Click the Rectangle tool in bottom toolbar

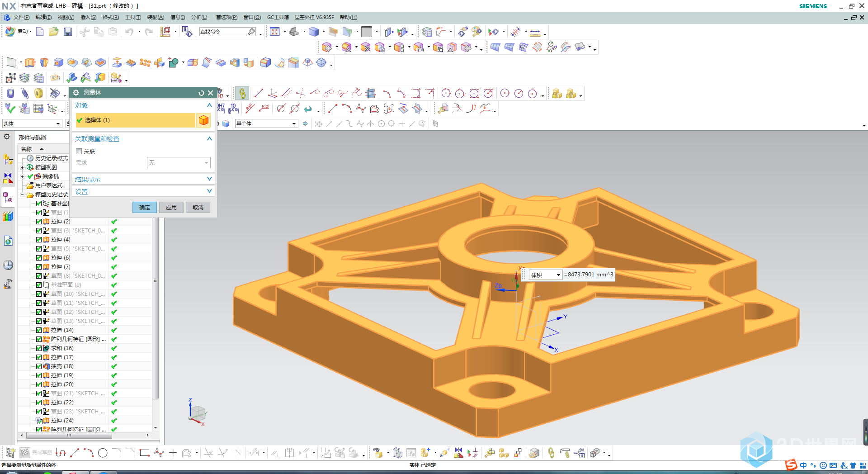[145, 453]
